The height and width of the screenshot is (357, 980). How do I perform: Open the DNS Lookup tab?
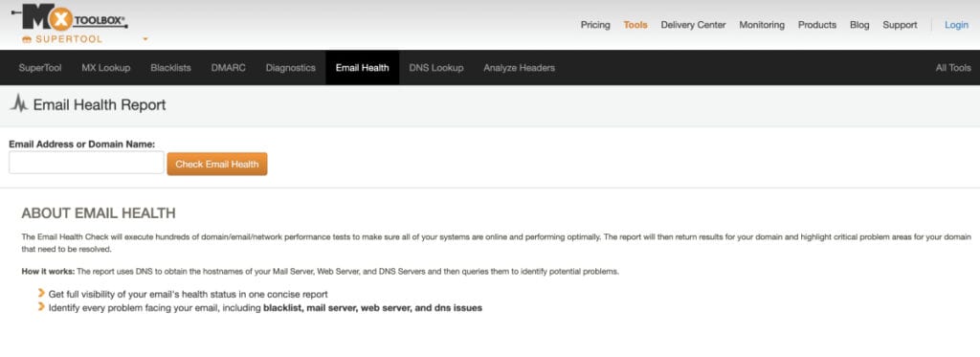click(436, 68)
